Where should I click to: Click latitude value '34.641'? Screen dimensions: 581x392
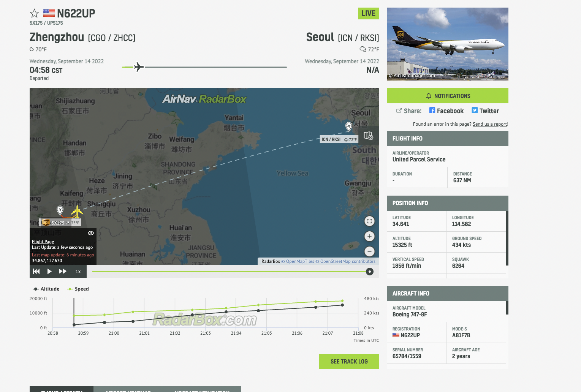click(x=401, y=224)
